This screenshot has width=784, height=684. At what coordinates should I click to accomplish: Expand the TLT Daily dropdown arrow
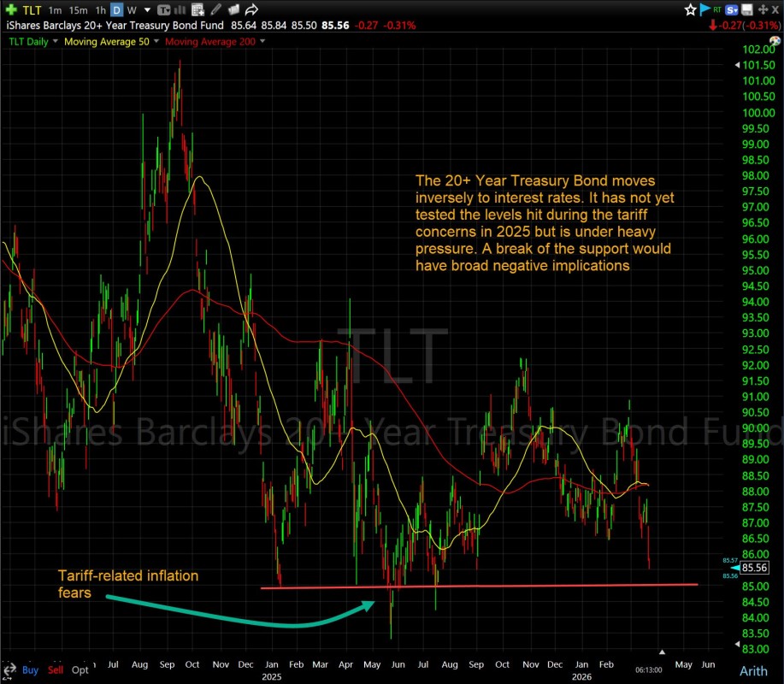(x=56, y=41)
